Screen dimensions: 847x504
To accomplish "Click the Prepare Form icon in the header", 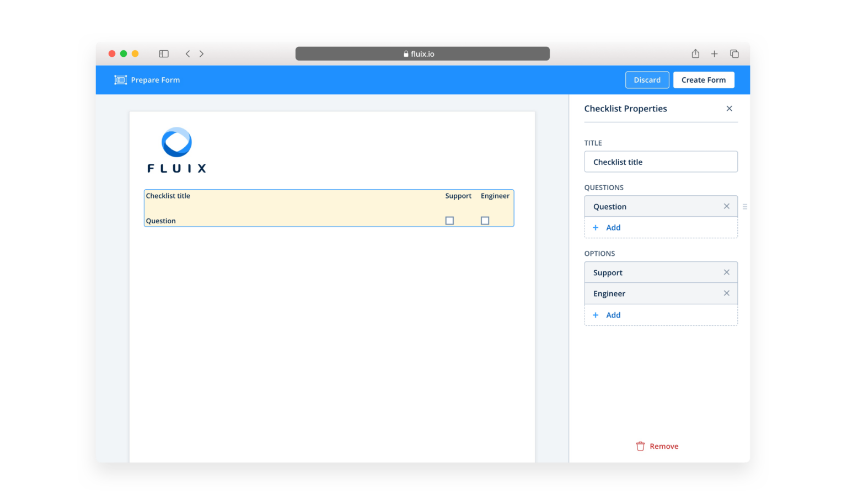I will 120,79.
